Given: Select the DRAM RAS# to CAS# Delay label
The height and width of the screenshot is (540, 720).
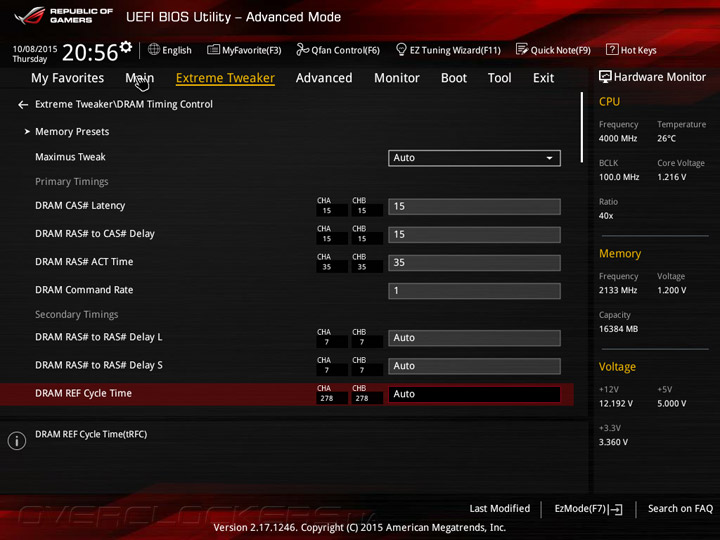Looking at the screenshot, I should pos(95,234).
